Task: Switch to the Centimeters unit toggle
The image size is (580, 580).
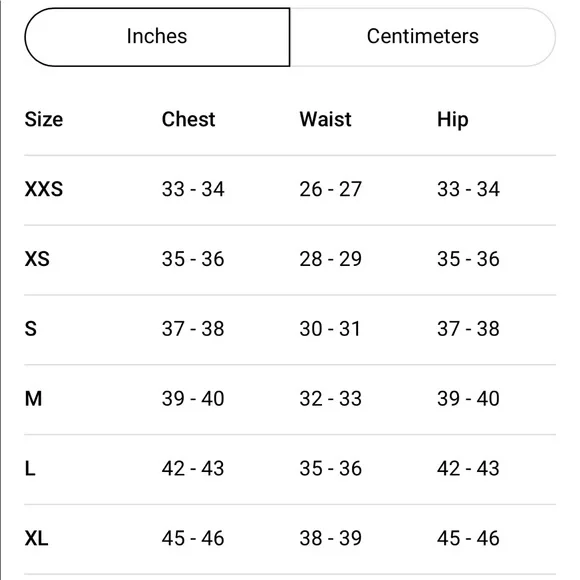Action: (x=423, y=37)
